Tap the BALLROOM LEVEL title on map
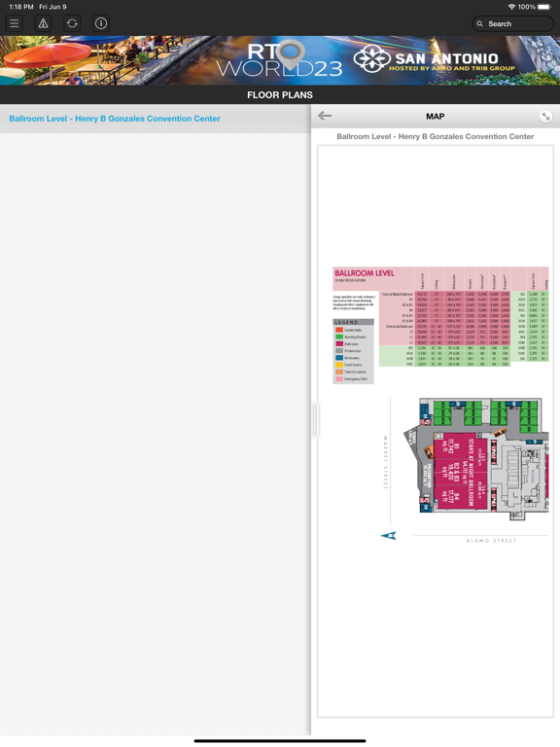This screenshot has height=747, width=560. (x=365, y=273)
